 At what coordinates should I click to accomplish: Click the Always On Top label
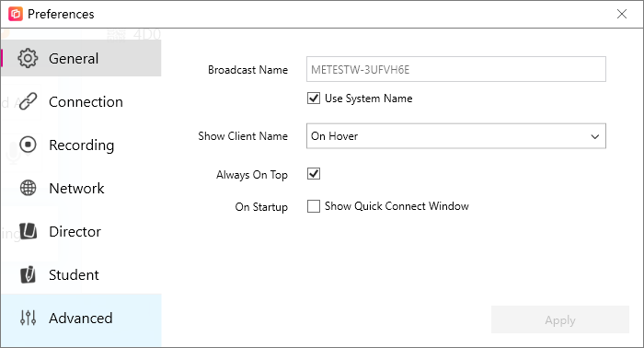click(x=252, y=175)
